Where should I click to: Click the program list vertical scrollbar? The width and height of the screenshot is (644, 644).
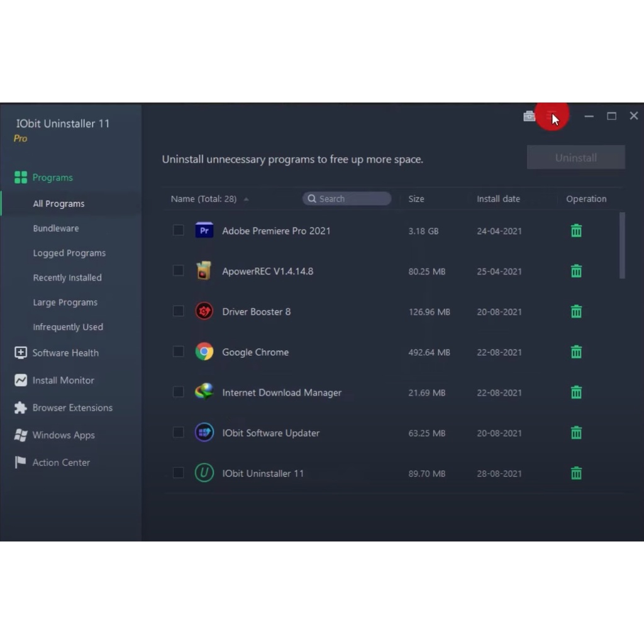pyautogui.click(x=622, y=245)
